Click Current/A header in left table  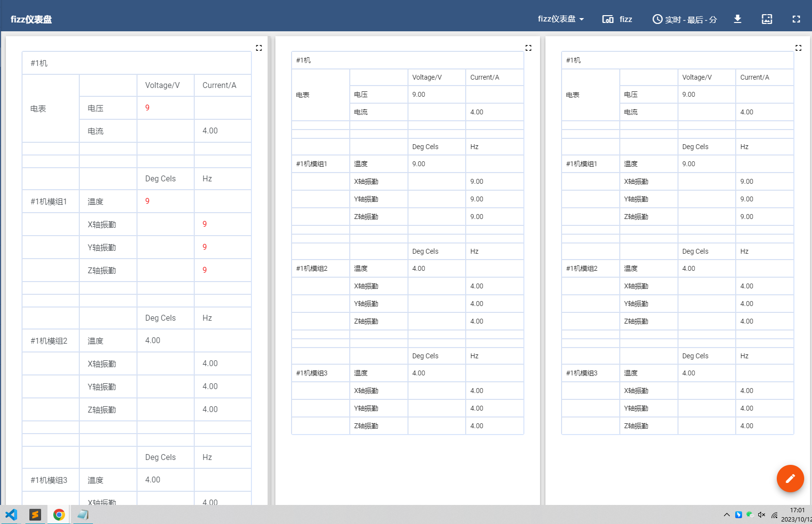point(219,85)
